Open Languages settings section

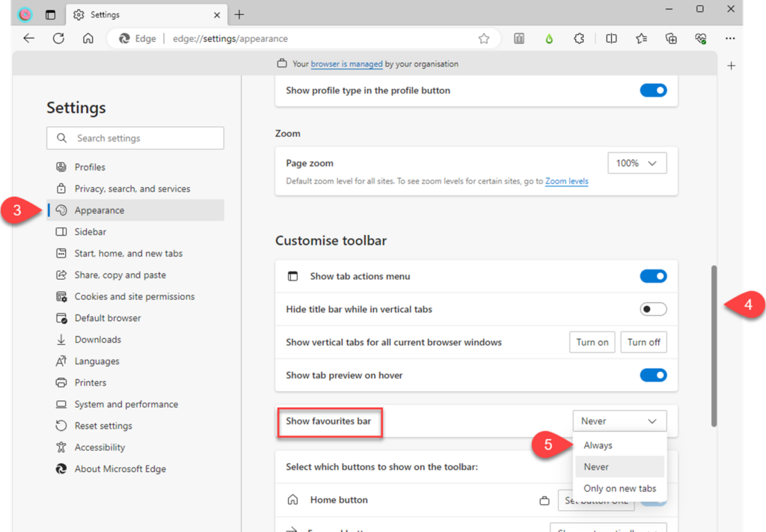135,361
